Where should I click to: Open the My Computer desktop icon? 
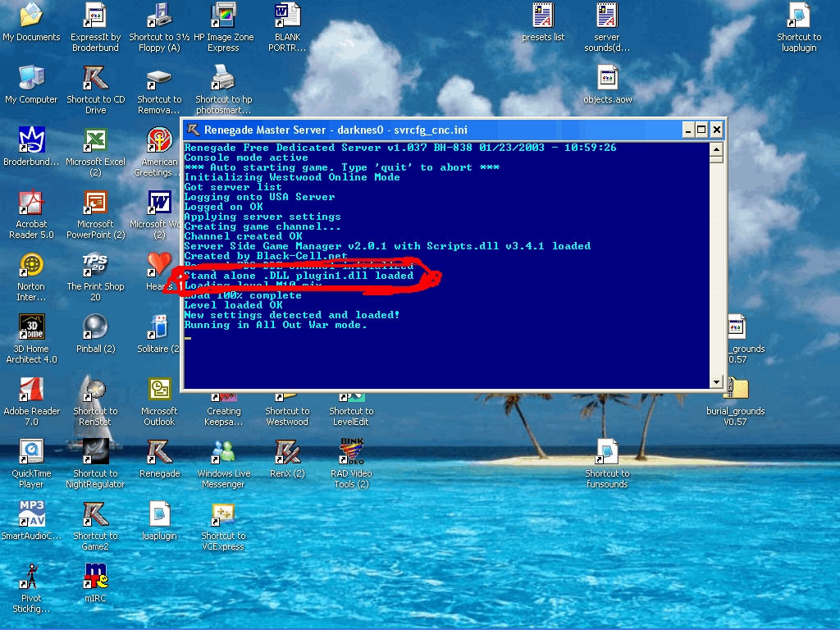coord(31,78)
